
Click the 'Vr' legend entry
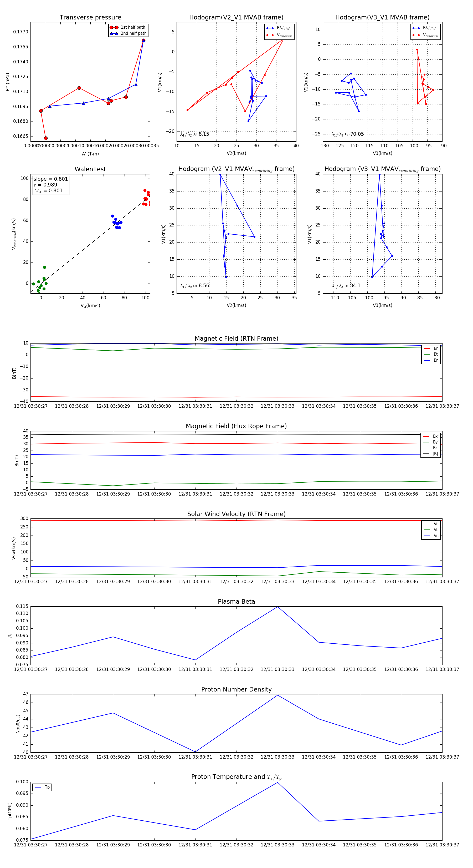[431, 524]
